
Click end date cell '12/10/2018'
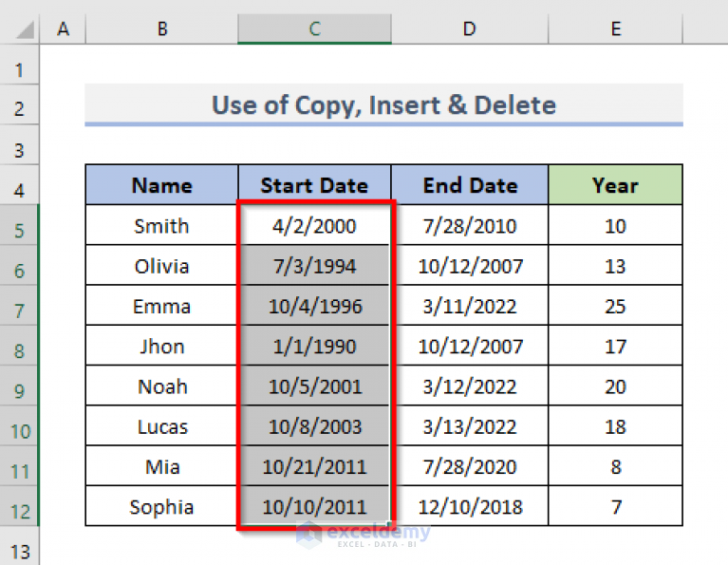[x=470, y=506]
